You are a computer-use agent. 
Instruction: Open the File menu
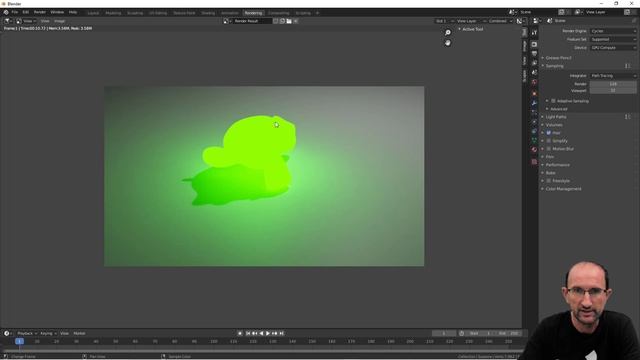coord(15,12)
